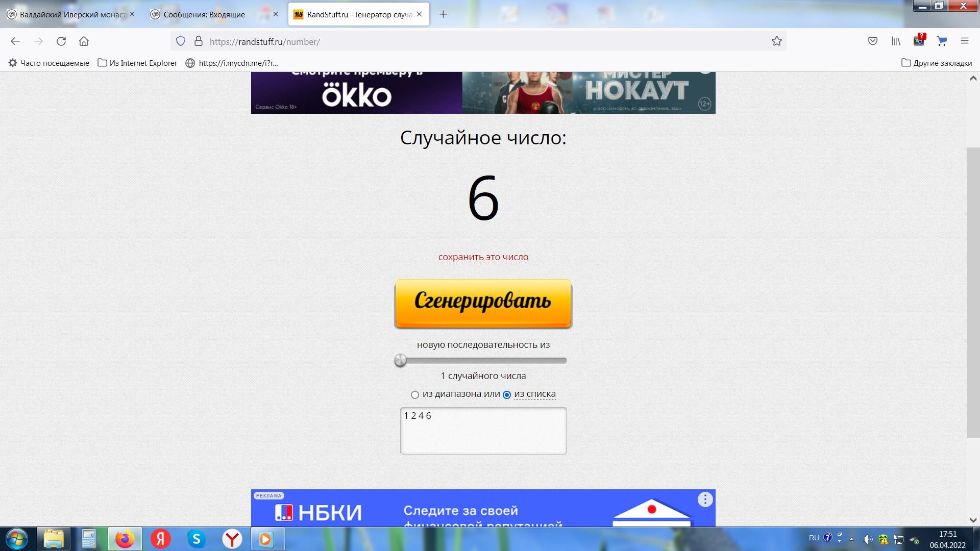Open the Windows Start menu

pyautogui.click(x=16, y=539)
